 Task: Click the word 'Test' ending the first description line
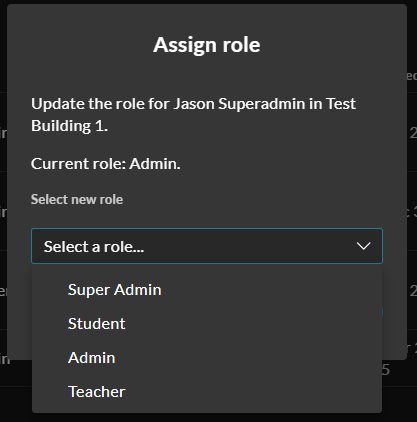click(x=341, y=104)
